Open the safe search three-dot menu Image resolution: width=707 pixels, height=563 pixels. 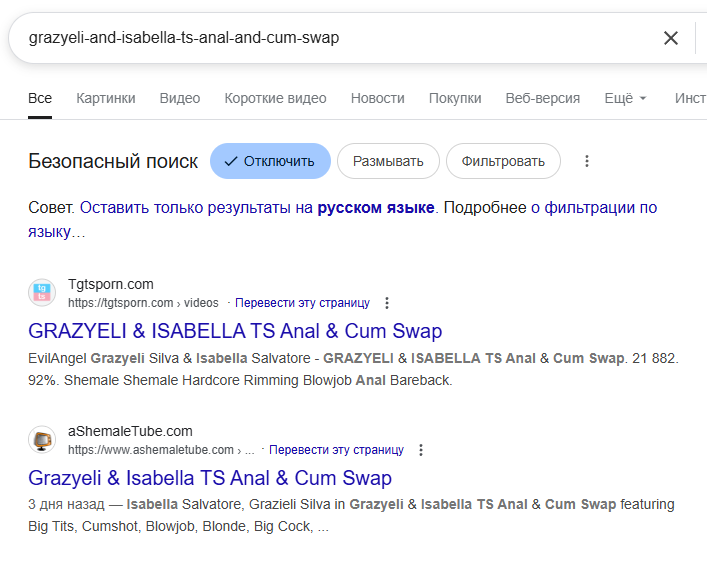point(587,161)
